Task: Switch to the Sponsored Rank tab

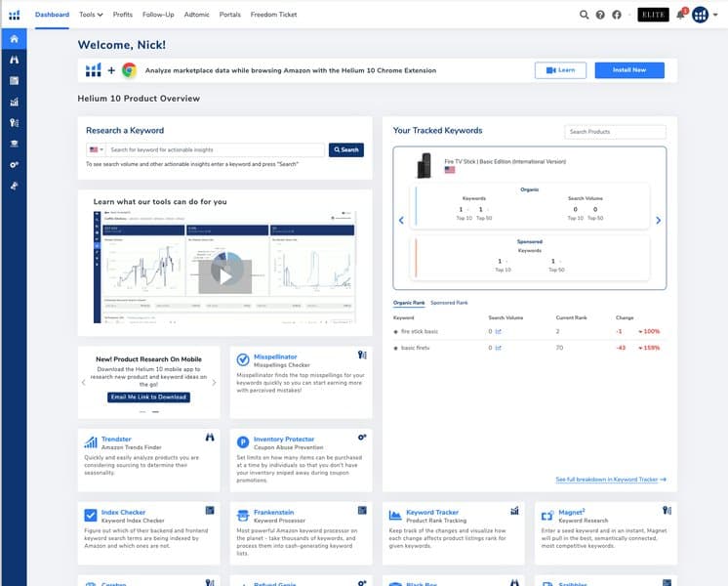Action: (449, 304)
